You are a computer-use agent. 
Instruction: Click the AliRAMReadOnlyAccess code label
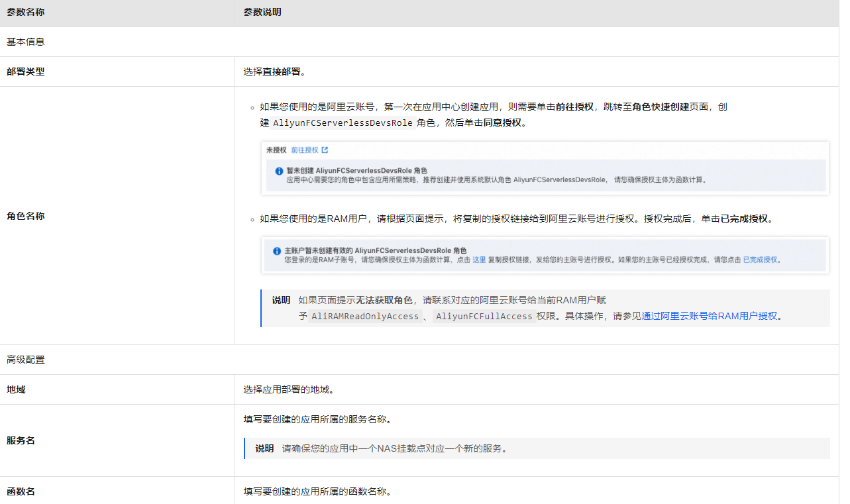click(365, 317)
